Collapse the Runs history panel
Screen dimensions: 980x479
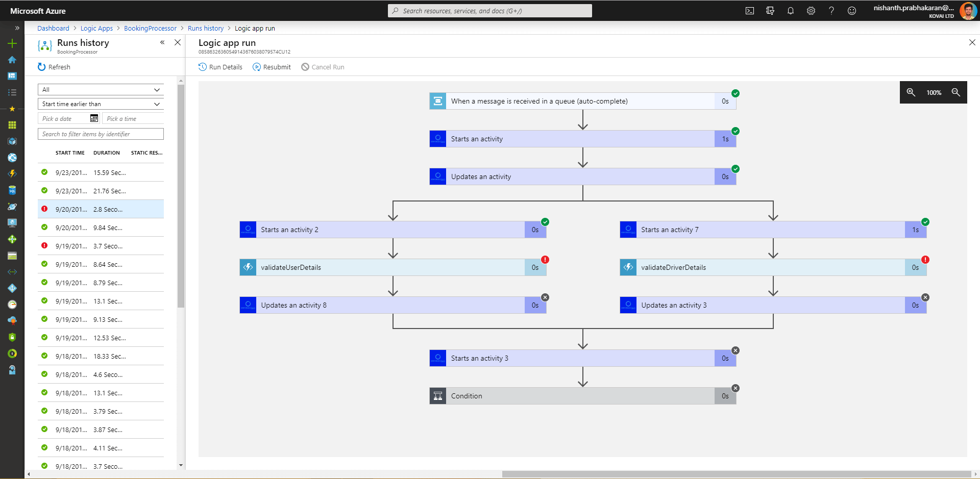click(x=162, y=42)
